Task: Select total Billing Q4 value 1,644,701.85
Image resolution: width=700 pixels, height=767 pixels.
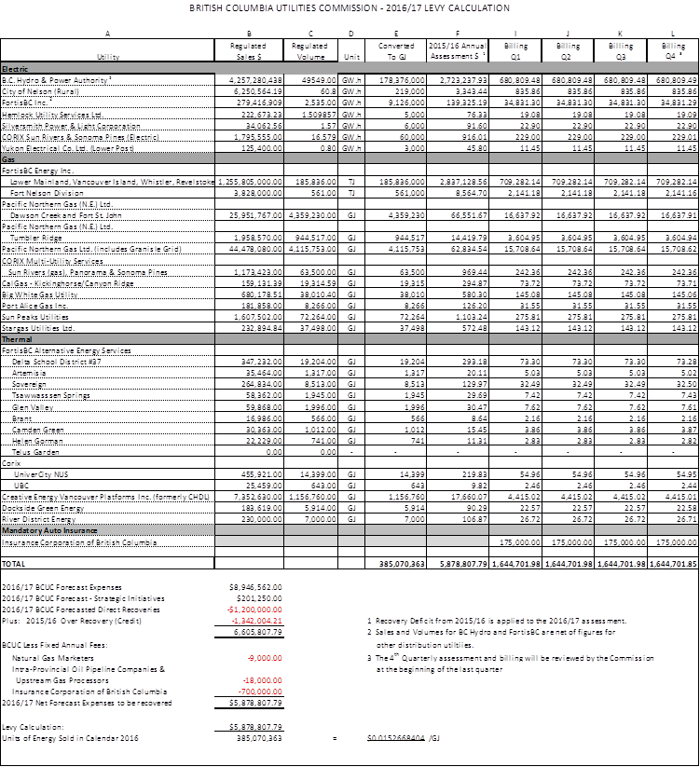Action: [x=672, y=564]
